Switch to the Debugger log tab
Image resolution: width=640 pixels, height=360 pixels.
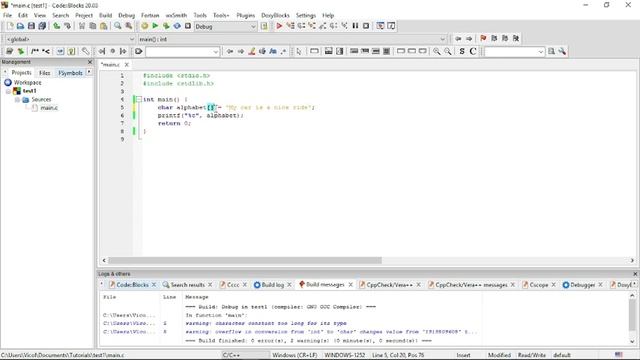click(x=582, y=285)
